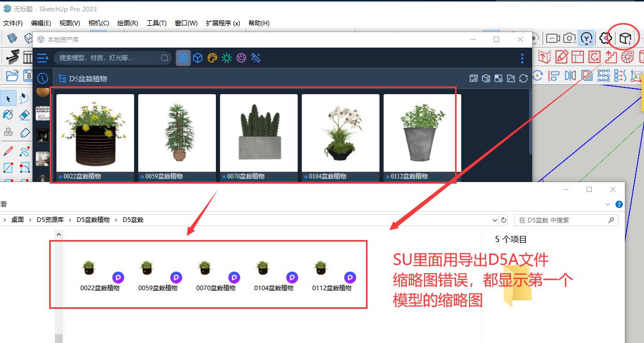Image resolution: width=644 pixels, height=343 pixels.
Task: Click the refresh button beside the address bar
Action: [504, 220]
